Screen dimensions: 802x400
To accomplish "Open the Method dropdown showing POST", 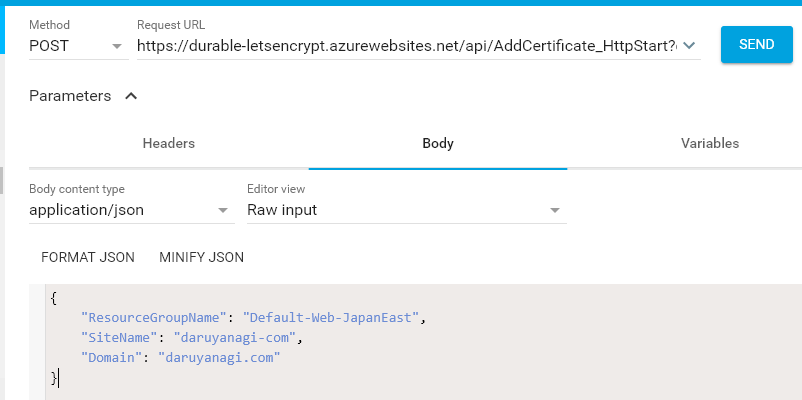I will tap(77, 46).
